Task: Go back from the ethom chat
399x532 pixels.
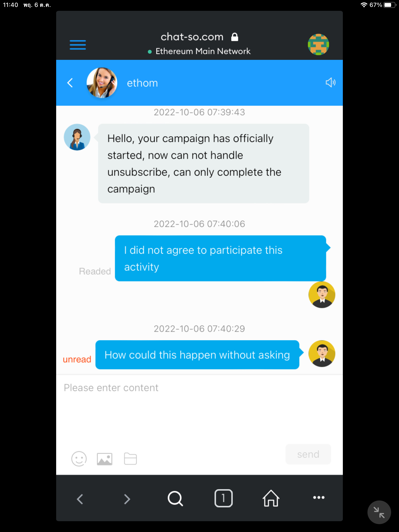Action: point(70,83)
